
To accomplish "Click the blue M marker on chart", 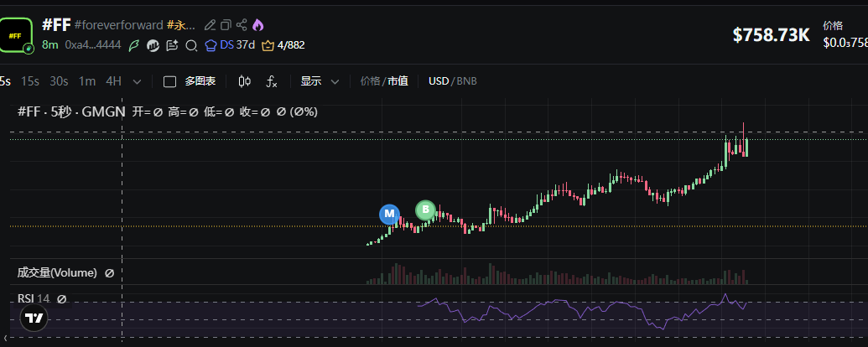I will click(x=389, y=214).
